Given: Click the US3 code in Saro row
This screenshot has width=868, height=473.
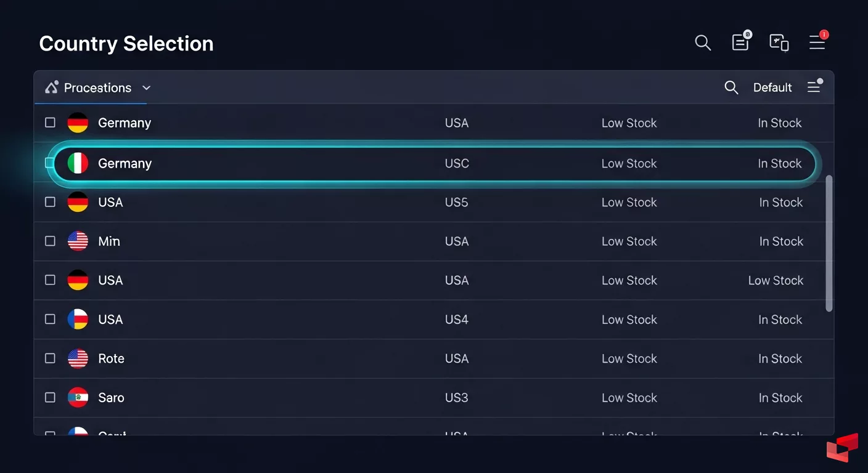Looking at the screenshot, I should 456,398.
